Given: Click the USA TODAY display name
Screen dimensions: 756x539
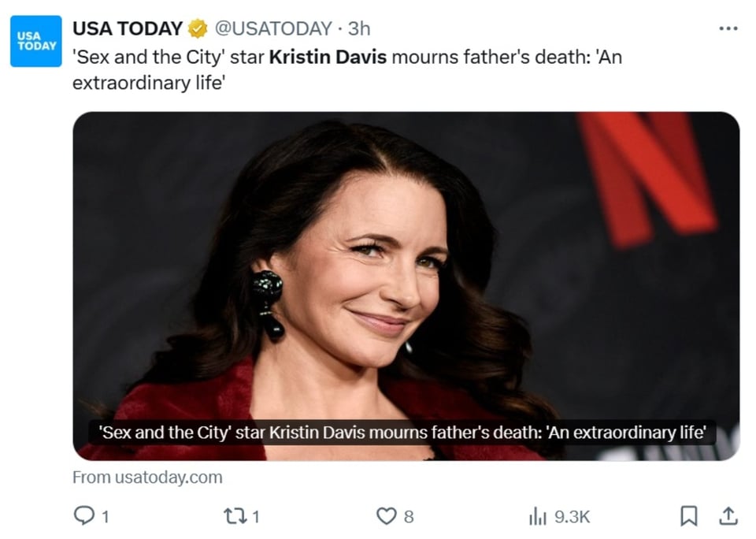Looking at the screenshot, I should pyautogui.click(x=128, y=28).
